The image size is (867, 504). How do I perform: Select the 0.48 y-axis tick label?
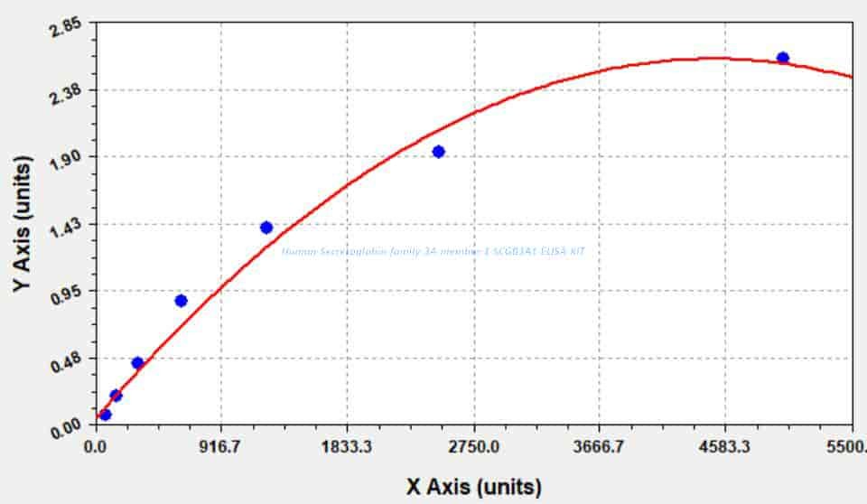pyautogui.click(x=65, y=363)
